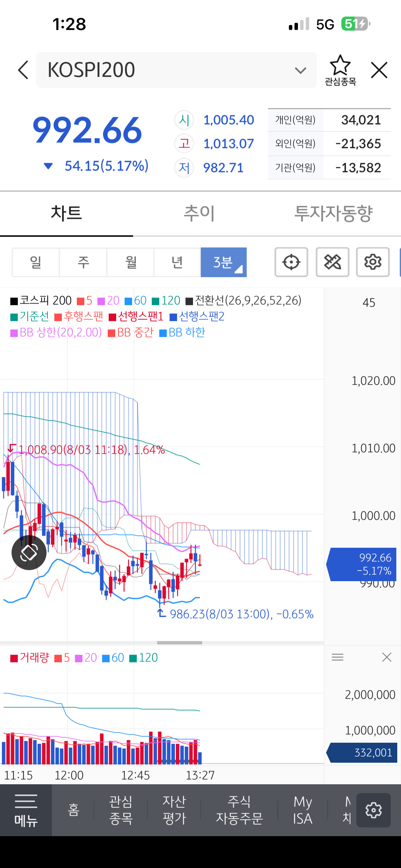Go to 관심종목 in bottom bar

coord(121,810)
